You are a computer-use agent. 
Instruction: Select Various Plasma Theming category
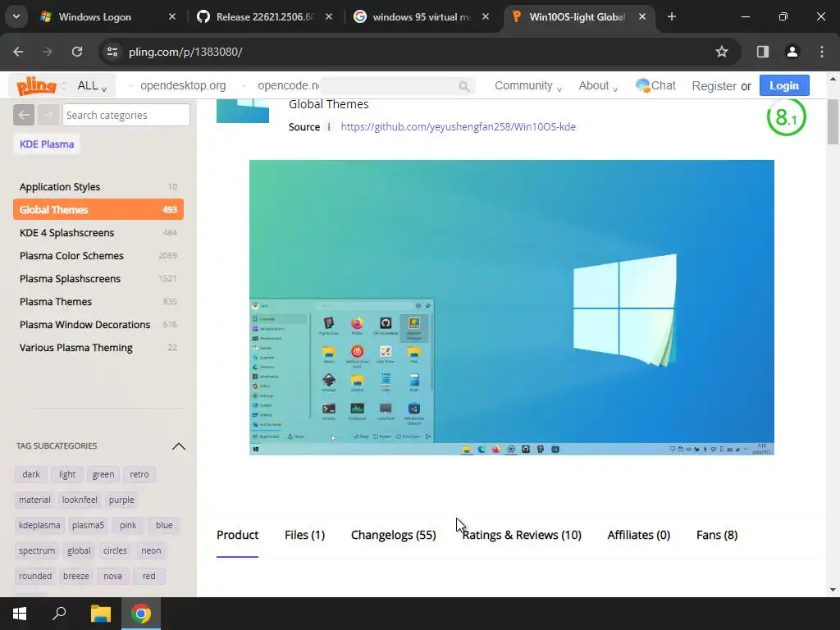point(98,348)
